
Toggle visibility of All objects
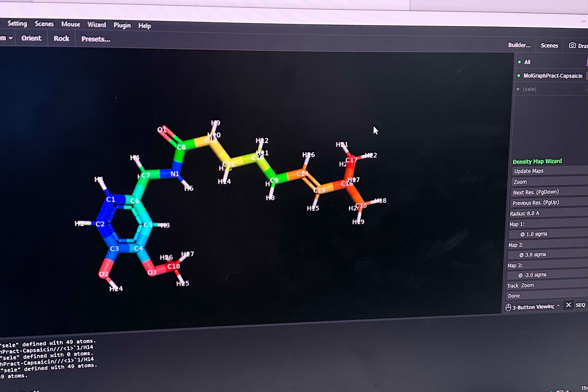click(x=519, y=62)
